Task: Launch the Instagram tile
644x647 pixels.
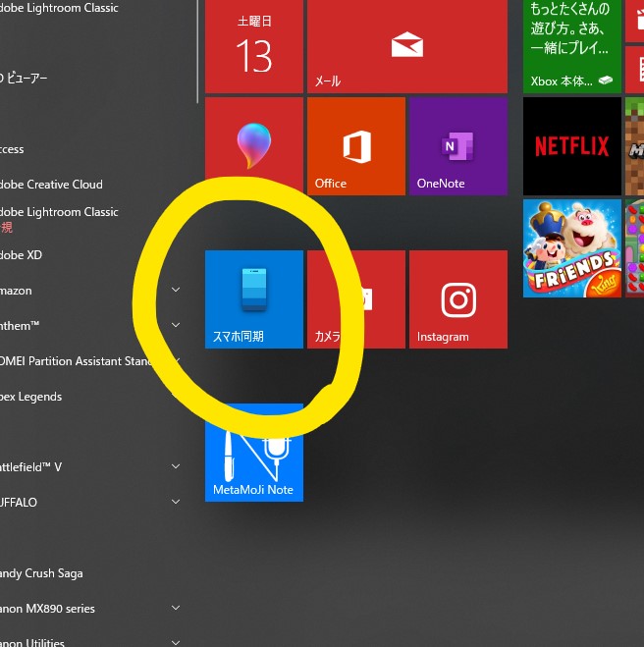Action: 457,298
